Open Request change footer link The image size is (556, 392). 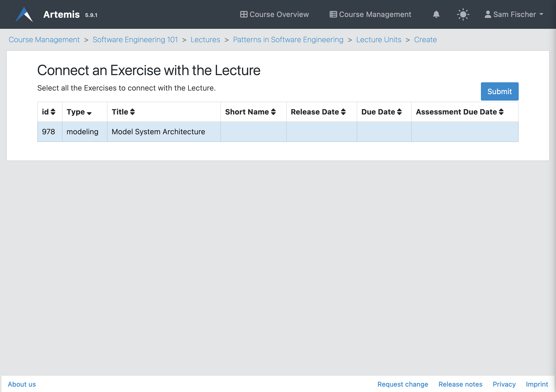click(403, 384)
